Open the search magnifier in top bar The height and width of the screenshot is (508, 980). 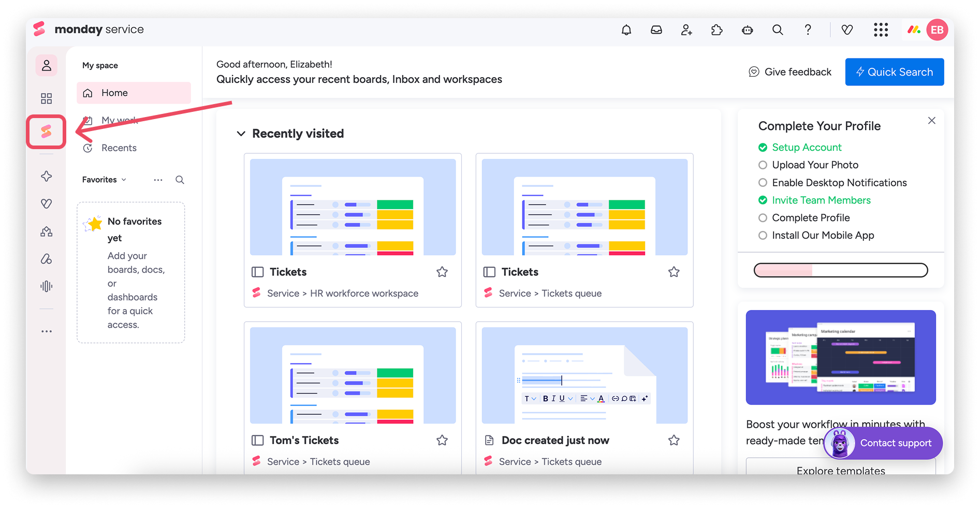tap(777, 30)
